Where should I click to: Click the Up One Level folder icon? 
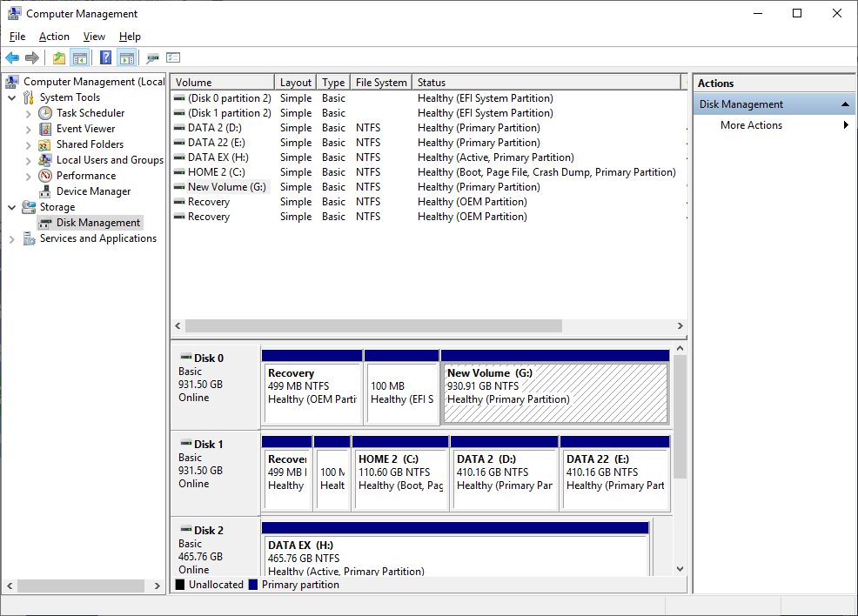[58, 58]
